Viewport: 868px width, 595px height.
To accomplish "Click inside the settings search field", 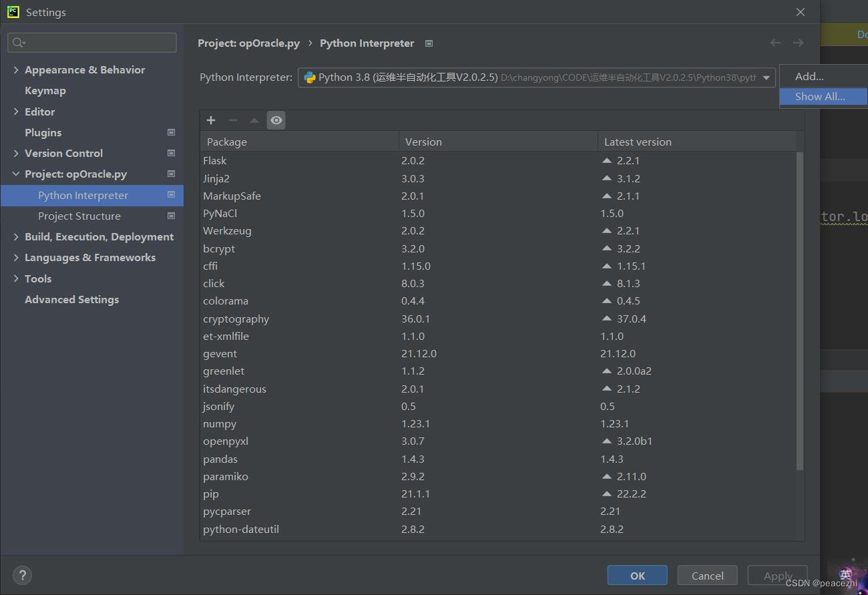I will click(92, 43).
